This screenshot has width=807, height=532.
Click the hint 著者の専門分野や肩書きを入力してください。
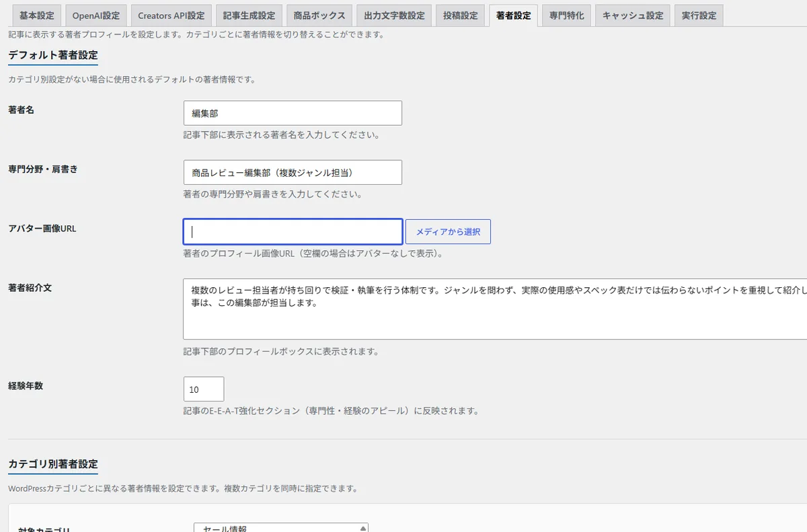273,194
